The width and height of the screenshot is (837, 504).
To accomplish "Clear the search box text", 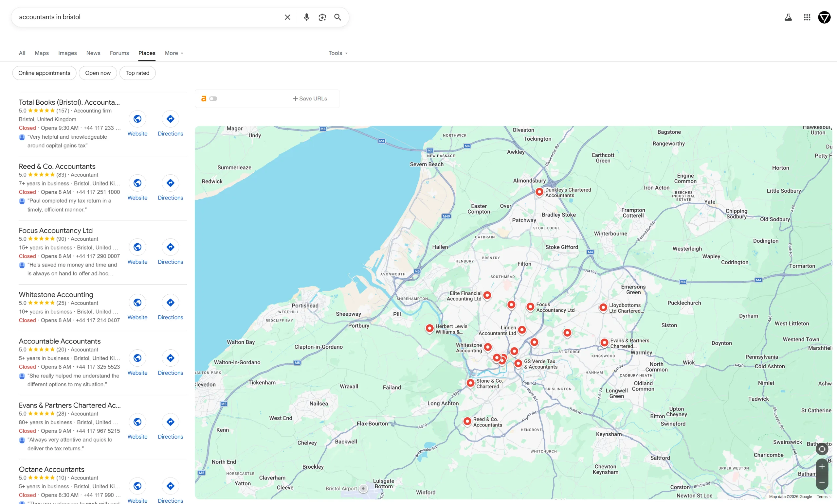I will click(287, 17).
